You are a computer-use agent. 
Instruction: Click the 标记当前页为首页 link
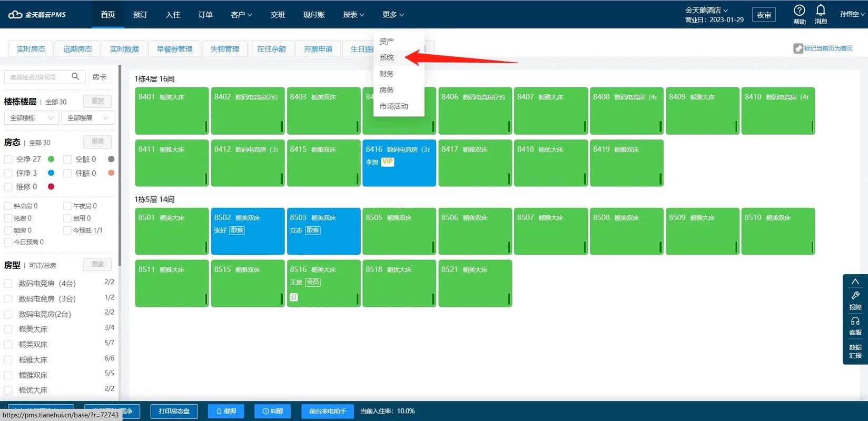[x=828, y=48]
